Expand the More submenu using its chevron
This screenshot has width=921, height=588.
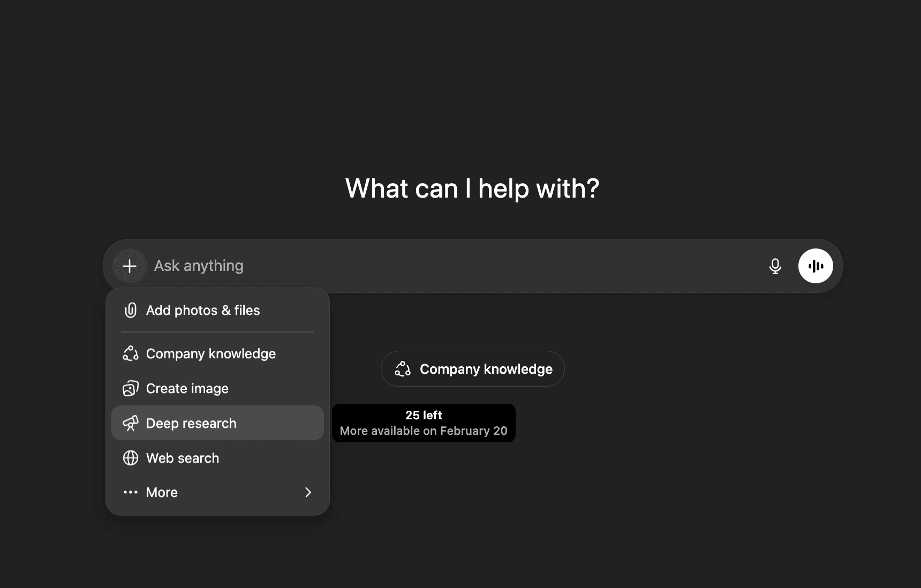[x=308, y=493]
